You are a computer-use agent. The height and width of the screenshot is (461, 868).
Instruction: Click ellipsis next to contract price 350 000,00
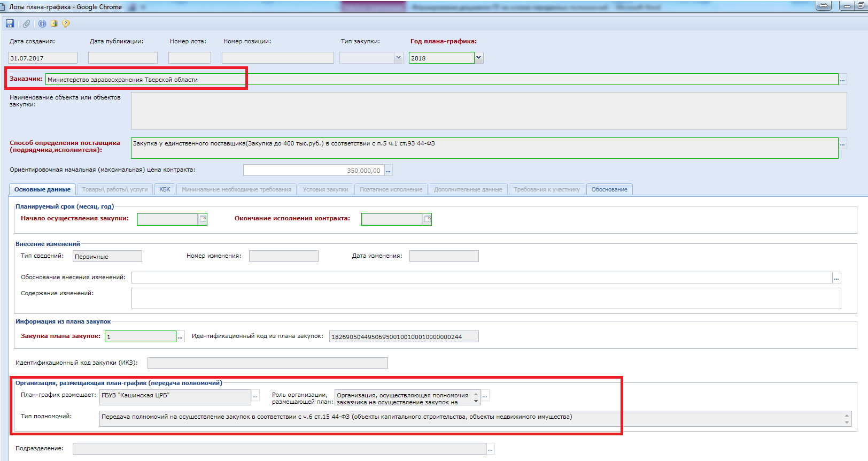[x=389, y=171]
